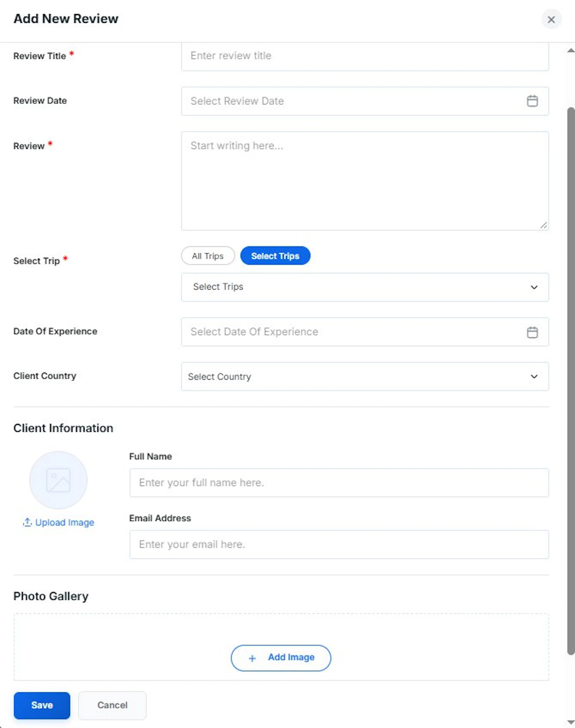Click the Cancel button
Viewport: 575px width, 728px height.
click(x=112, y=705)
